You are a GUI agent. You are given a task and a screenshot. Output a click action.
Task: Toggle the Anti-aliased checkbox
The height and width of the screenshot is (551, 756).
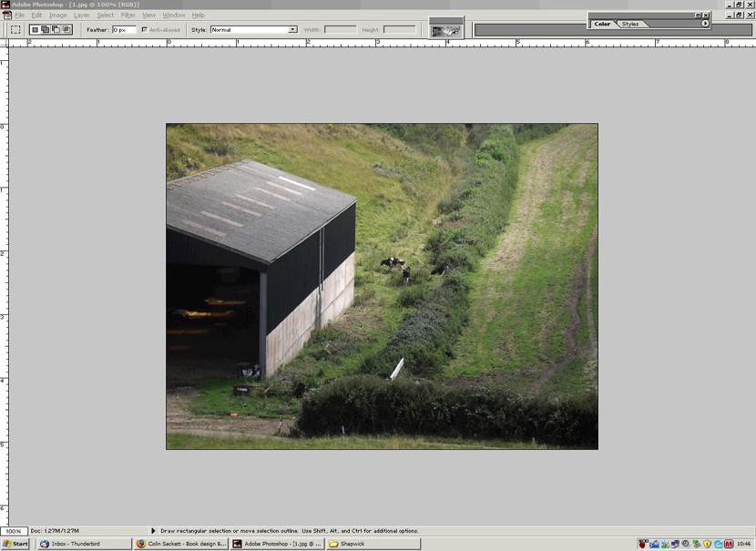(144, 29)
